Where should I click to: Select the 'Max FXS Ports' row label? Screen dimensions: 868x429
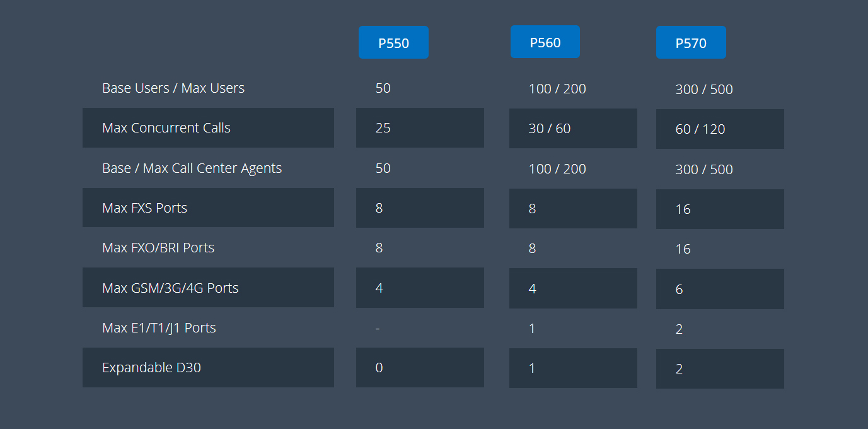click(145, 208)
